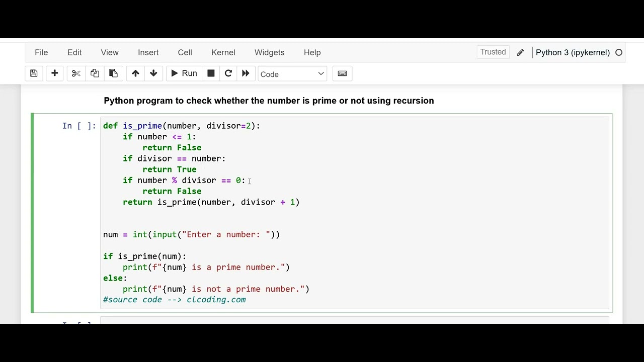Move selected cell down arrow
Image resolution: width=644 pixels, height=362 pixels.
pyautogui.click(x=153, y=73)
